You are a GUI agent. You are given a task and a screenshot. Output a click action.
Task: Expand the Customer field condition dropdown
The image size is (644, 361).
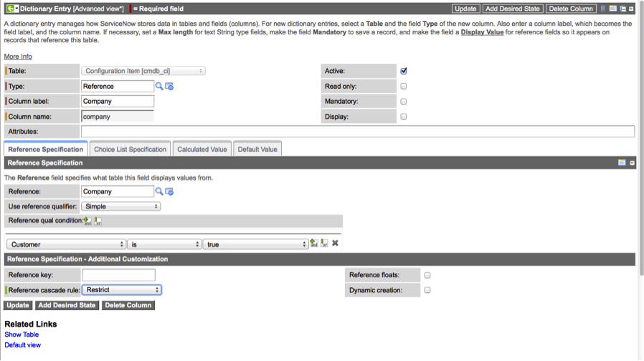click(x=67, y=244)
